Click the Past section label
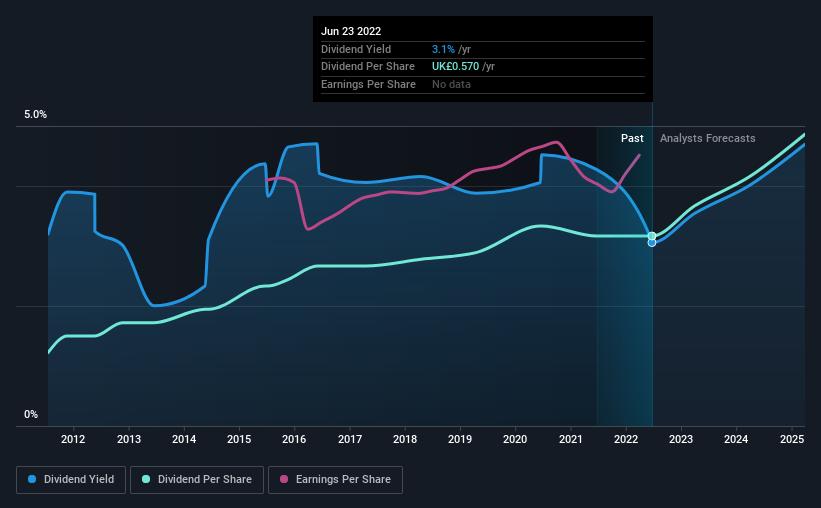The height and width of the screenshot is (508, 821). (632, 138)
